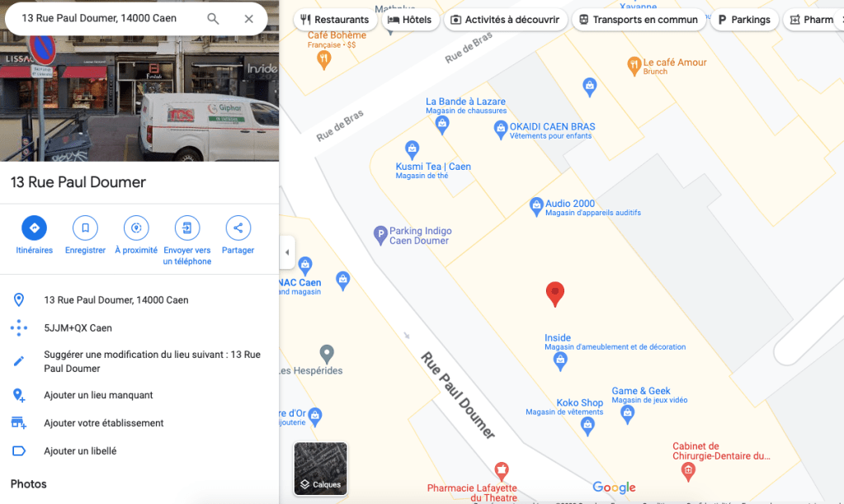Click the Partager share icon
Screen dimensions: 844x504
238,228
